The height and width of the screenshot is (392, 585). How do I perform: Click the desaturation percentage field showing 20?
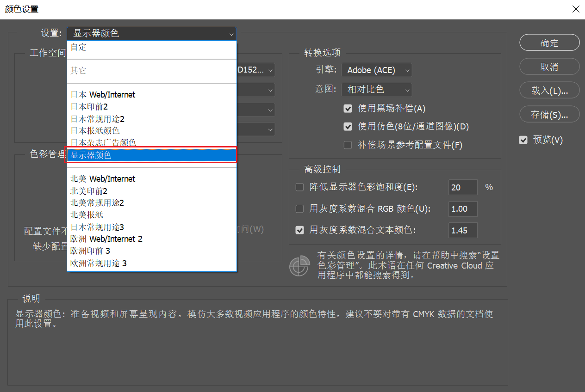tap(463, 187)
